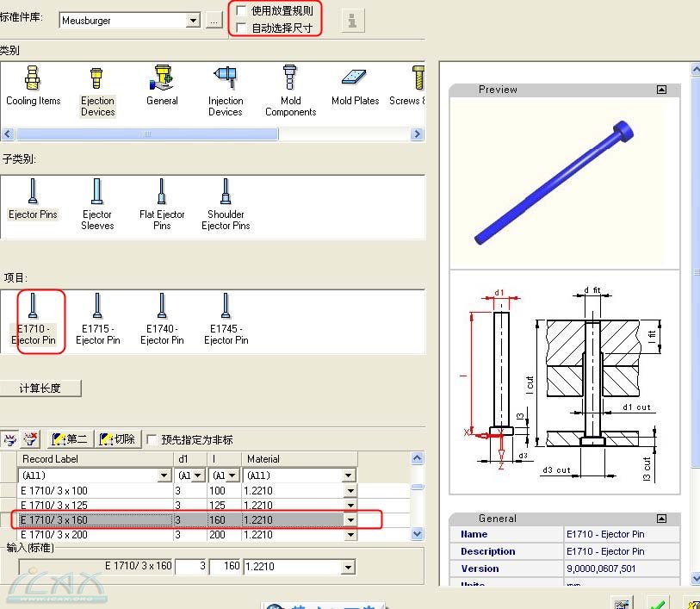
Task: Enable the 使用放置规则 checkbox
Action: coord(242,11)
